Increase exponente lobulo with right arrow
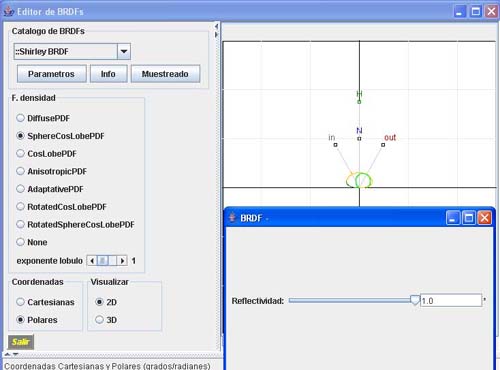Viewport: 500px width, 370px height. (x=122, y=261)
